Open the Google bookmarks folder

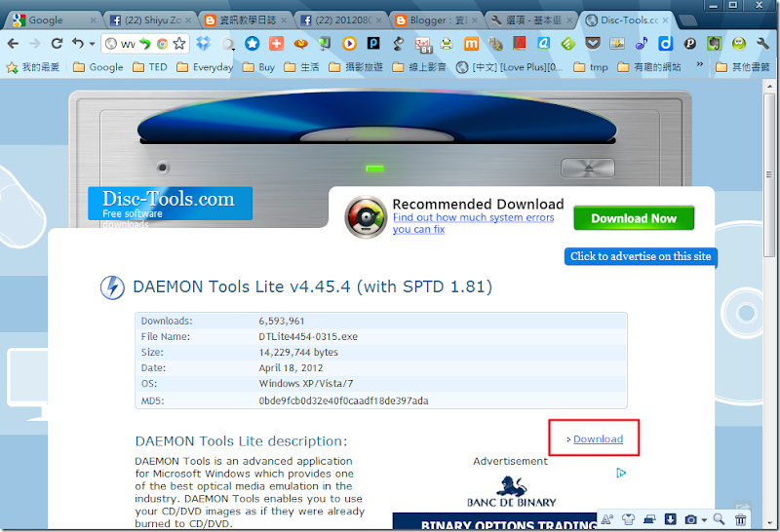(98, 67)
